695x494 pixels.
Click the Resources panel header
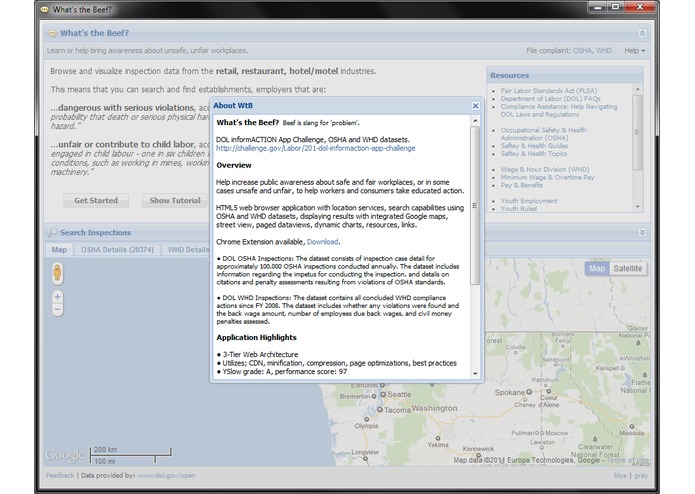pos(565,75)
